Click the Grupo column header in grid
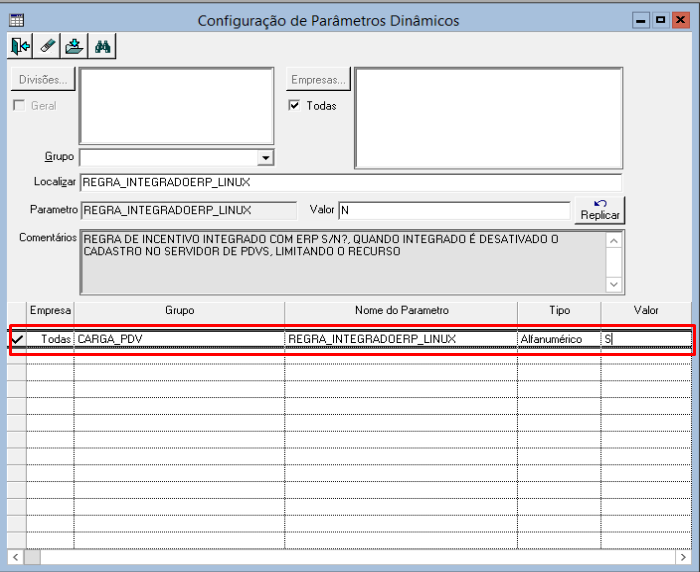The image size is (700, 572). point(179,310)
